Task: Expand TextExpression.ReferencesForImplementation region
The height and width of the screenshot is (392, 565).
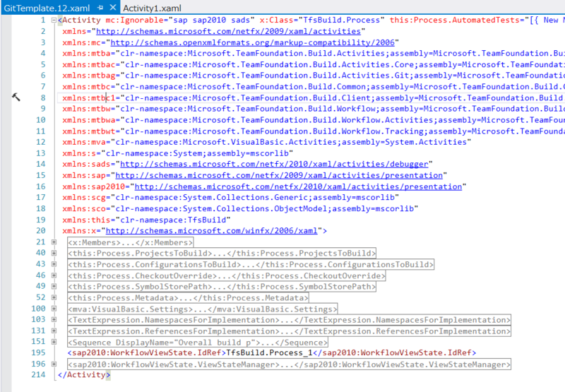Action: 54,331
